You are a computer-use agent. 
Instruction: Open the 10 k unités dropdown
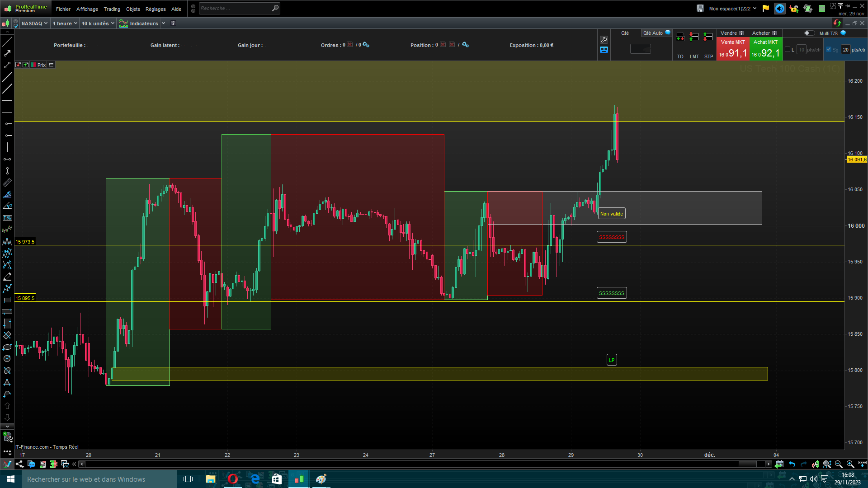98,23
